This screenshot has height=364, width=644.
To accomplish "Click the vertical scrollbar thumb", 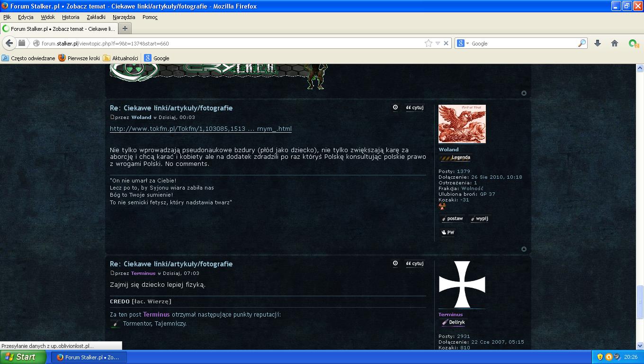I will click(x=640, y=302).
